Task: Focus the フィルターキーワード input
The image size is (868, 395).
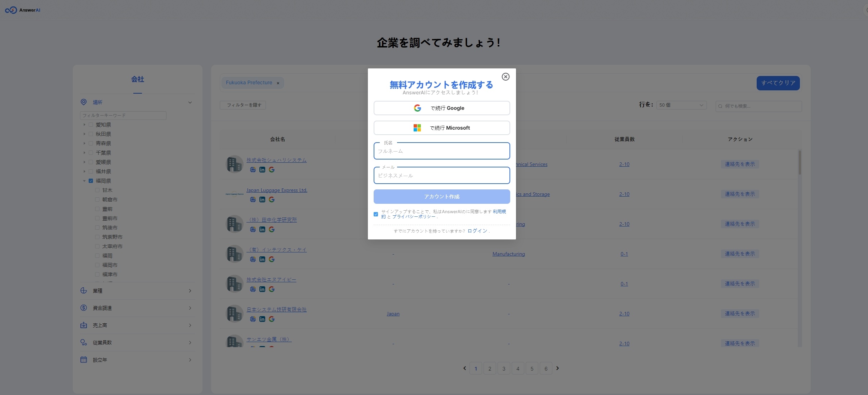Action: (123, 116)
